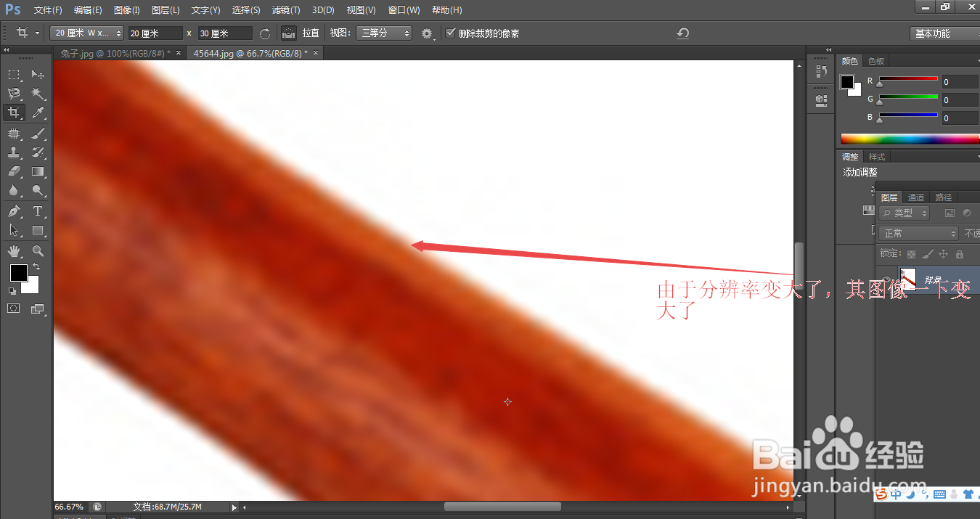Open crop tool preset picker arrow
Image resolution: width=980 pixels, height=519 pixels.
tap(37, 33)
